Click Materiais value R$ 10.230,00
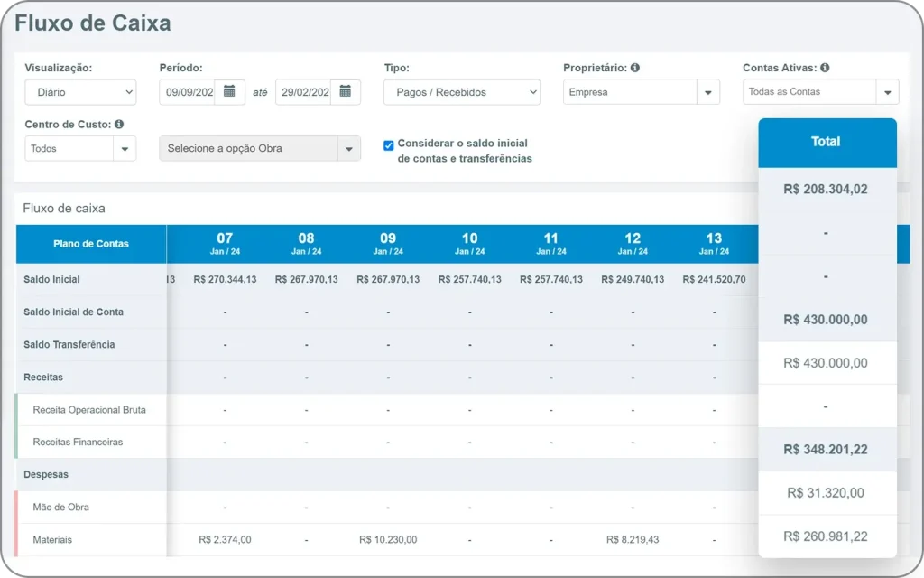 point(388,540)
